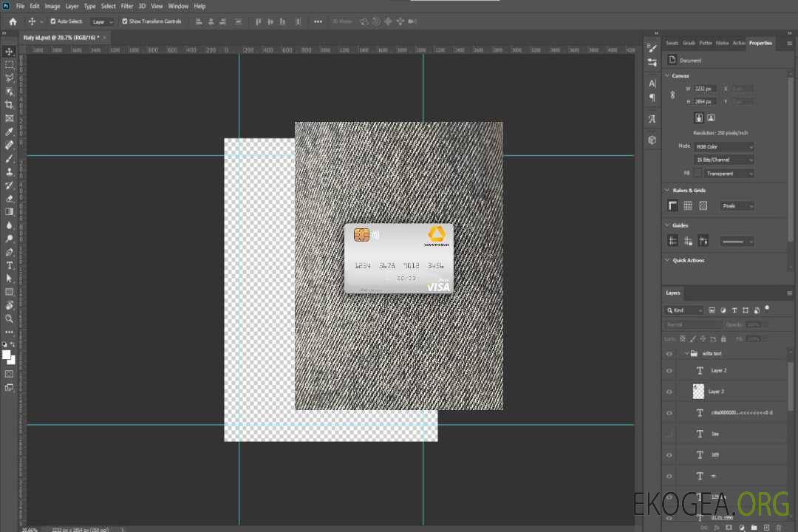The image size is (798, 532).
Task: Toggle the grid icon under Rulers & Grids
Action: (x=688, y=206)
